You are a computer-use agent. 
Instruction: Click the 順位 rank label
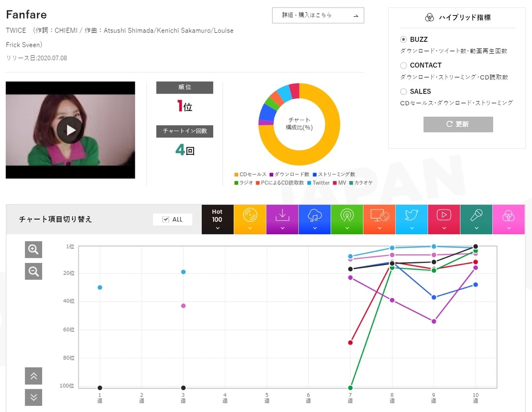(x=184, y=87)
